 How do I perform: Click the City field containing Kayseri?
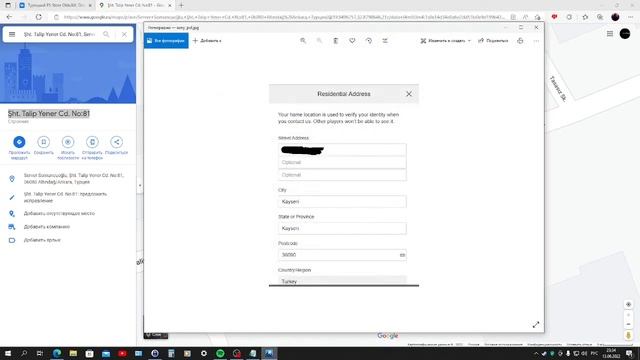point(342,202)
